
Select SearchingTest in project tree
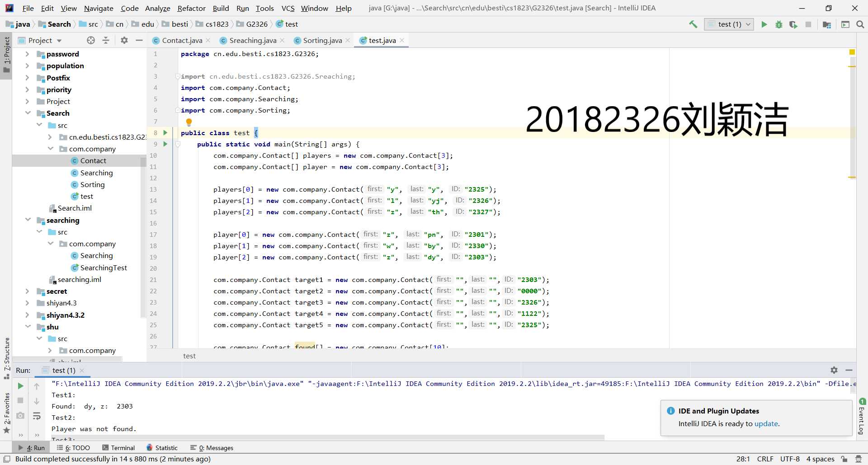pyautogui.click(x=104, y=268)
